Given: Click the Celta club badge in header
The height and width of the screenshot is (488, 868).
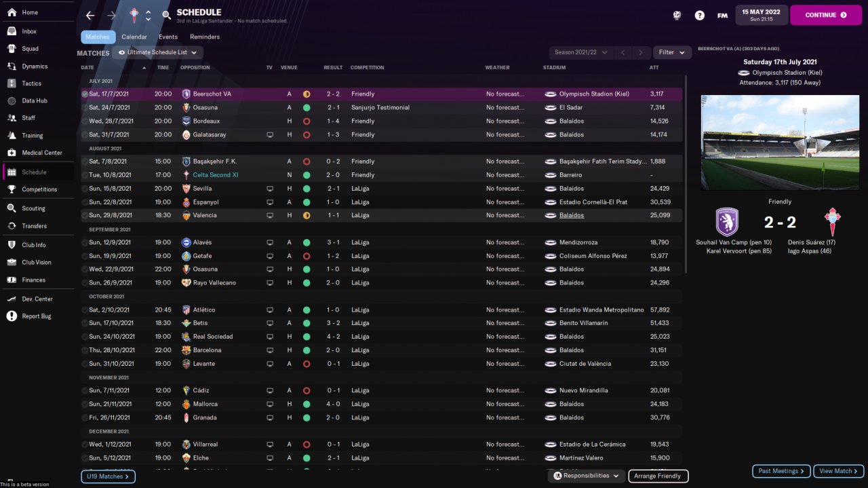Looking at the screenshot, I should point(134,15).
